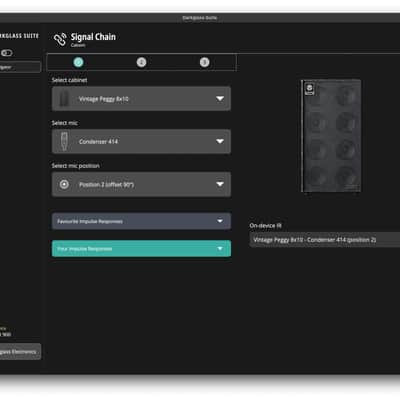
Task: Switch to cabinet slot 3
Action: [x=204, y=62]
